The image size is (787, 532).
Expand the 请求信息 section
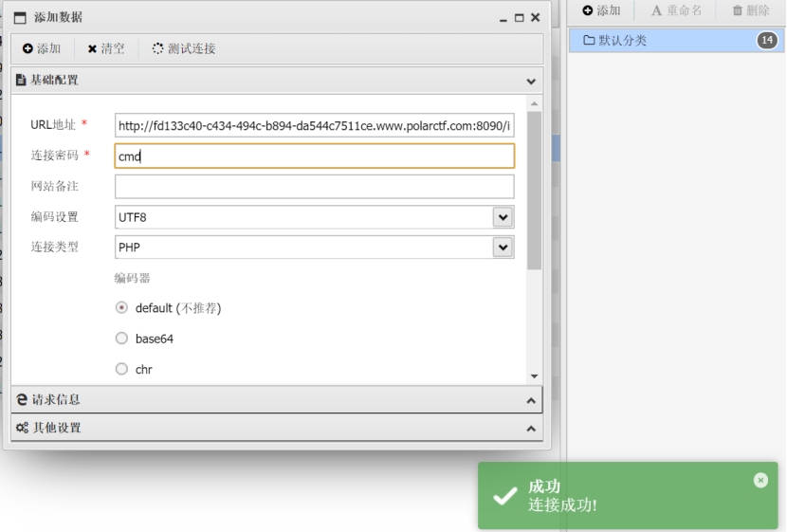[x=277, y=400]
